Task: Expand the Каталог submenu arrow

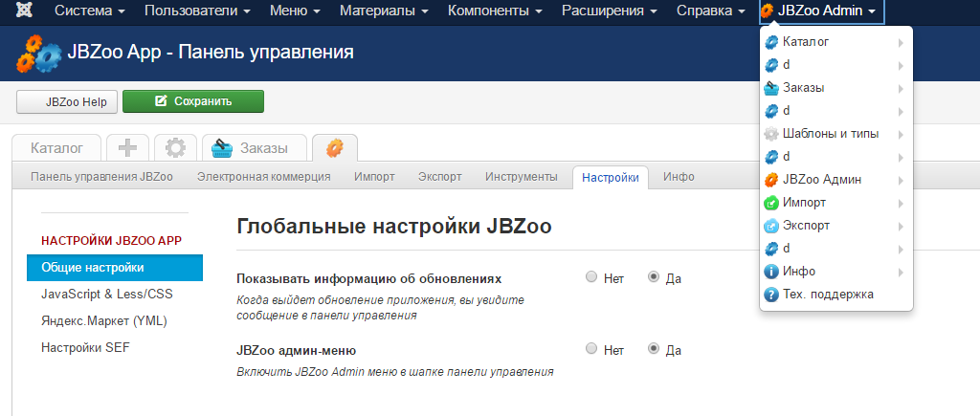Action: pyautogui.click(x=901, y=42)
